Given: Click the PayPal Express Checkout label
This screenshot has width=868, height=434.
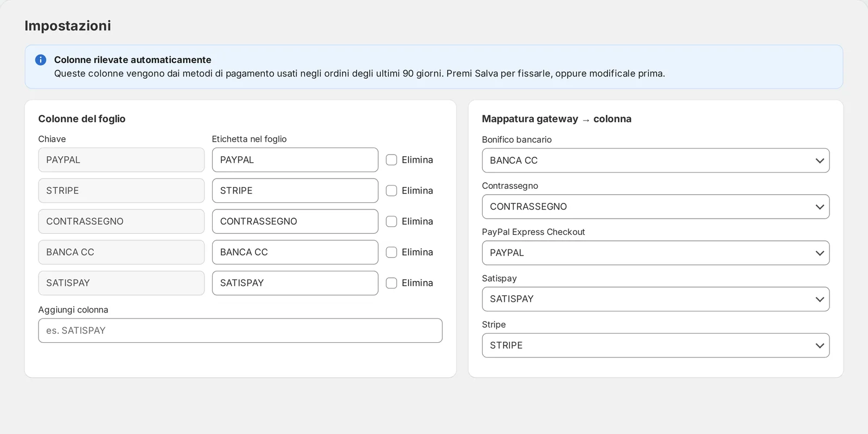Looking at the screenshot, I should click(534, 232).
